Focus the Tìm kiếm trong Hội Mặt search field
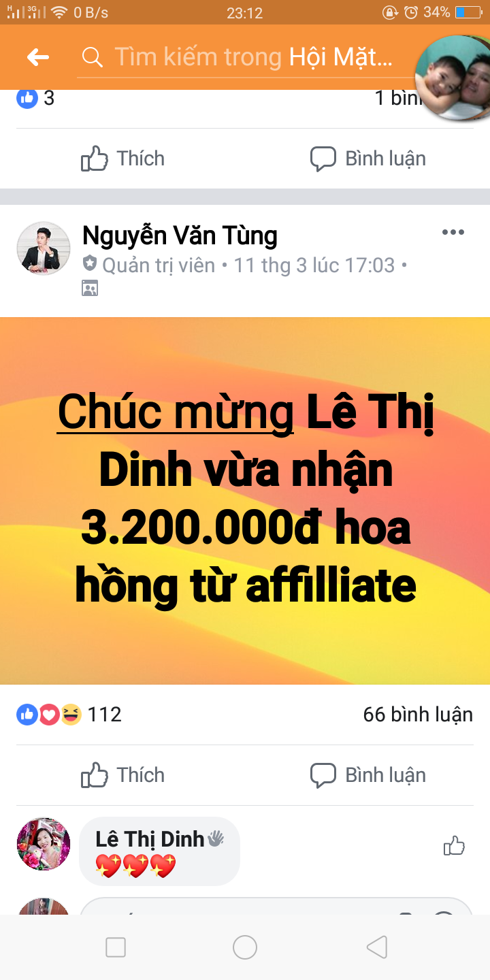Screen dimensions: 490x980 coord(245,57)
